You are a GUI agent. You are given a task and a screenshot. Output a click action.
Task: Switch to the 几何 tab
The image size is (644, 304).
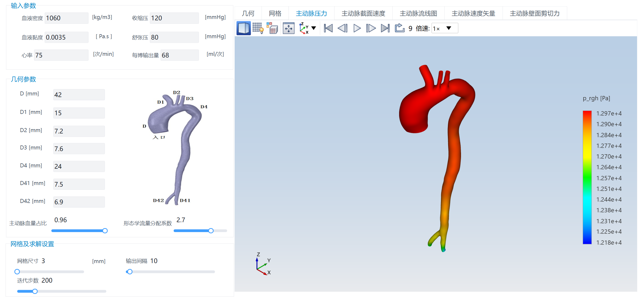tap(248, 13)
